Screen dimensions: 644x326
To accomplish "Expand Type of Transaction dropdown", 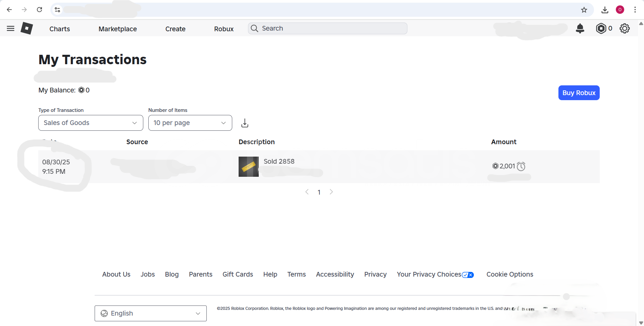I will 91,123.
